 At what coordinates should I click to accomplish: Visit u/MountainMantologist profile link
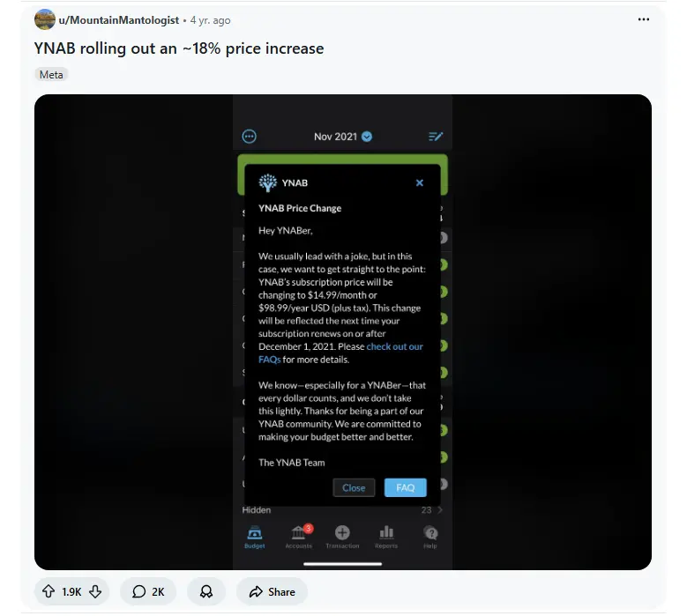[119, 20]
